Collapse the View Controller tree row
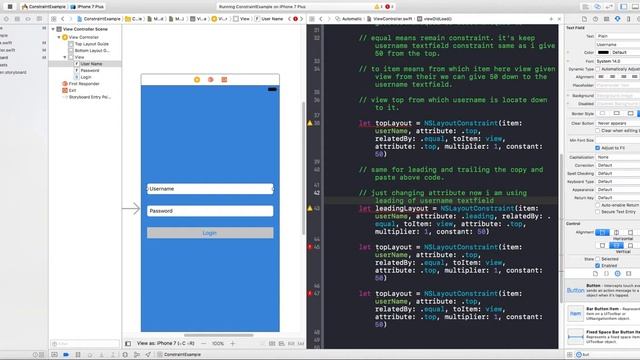The height and width of the screenshot is (360, 640). click(59, 37)
